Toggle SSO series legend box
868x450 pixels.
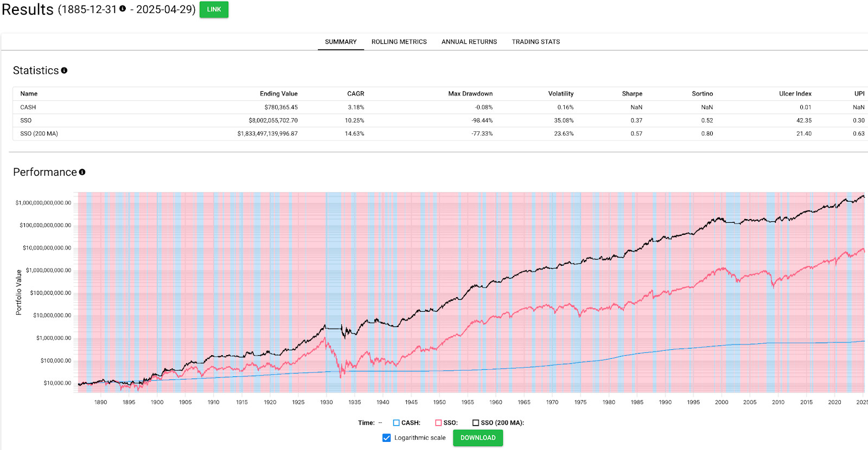(438, 423)
